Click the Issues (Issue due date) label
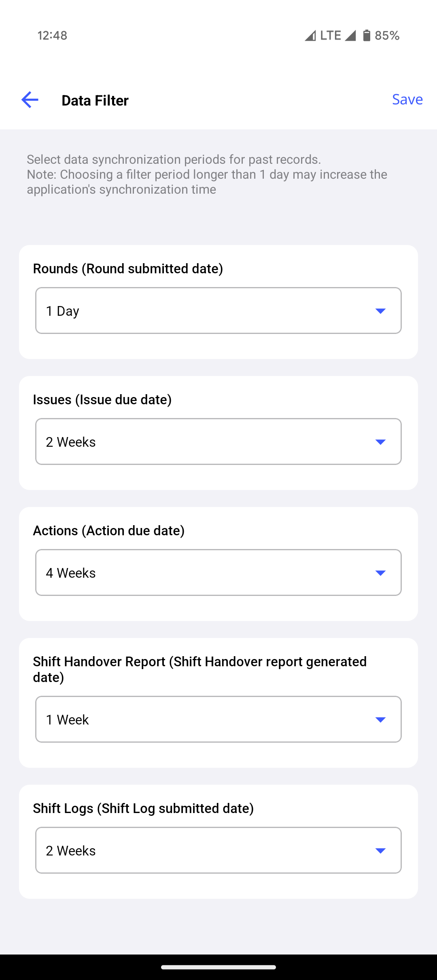This screenshot has height=980, width=437. tap(102, 399)
